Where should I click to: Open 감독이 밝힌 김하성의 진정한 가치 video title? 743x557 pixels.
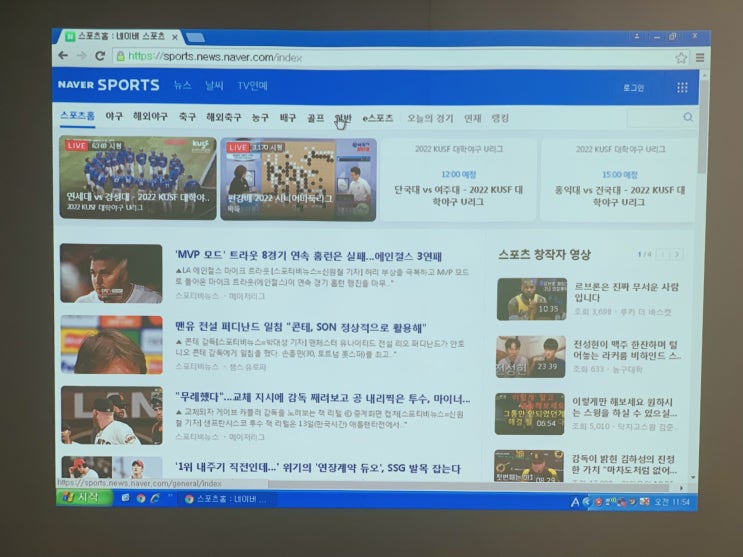(624, 465)
